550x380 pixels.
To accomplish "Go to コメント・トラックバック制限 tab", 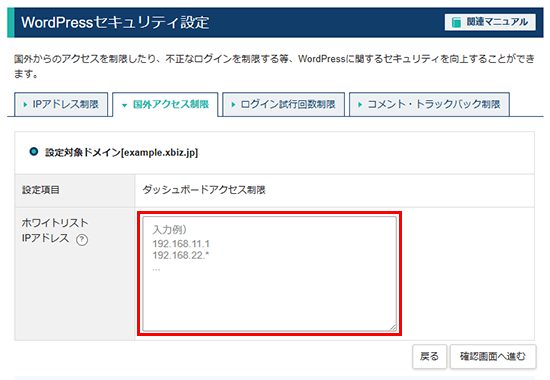I will coord(429,104).
